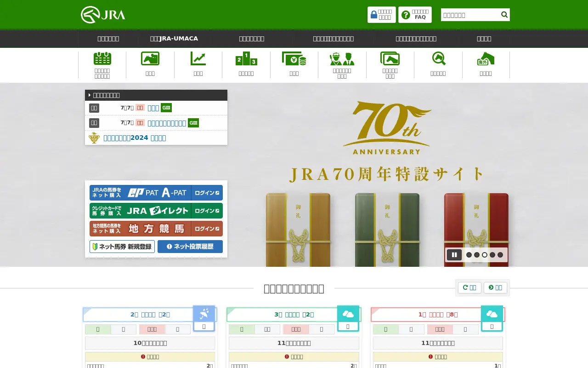Click the cloud weather icon on red card
The image size is (588, 368).
492,313
